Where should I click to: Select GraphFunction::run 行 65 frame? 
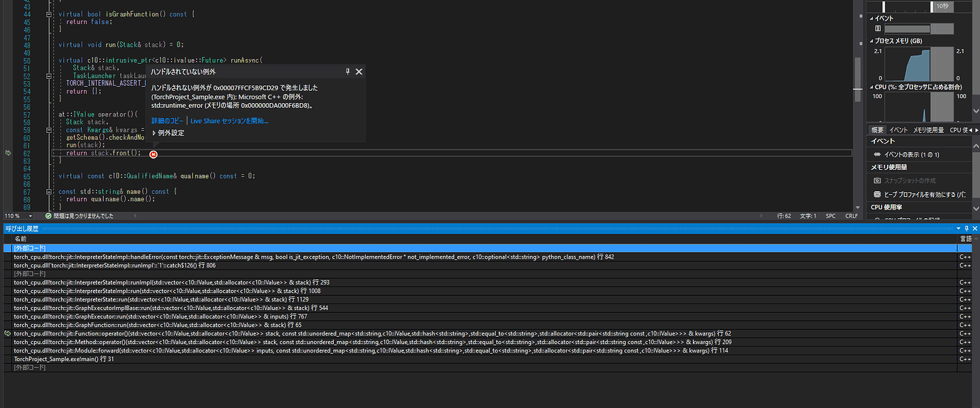click(x=487, y=325)
